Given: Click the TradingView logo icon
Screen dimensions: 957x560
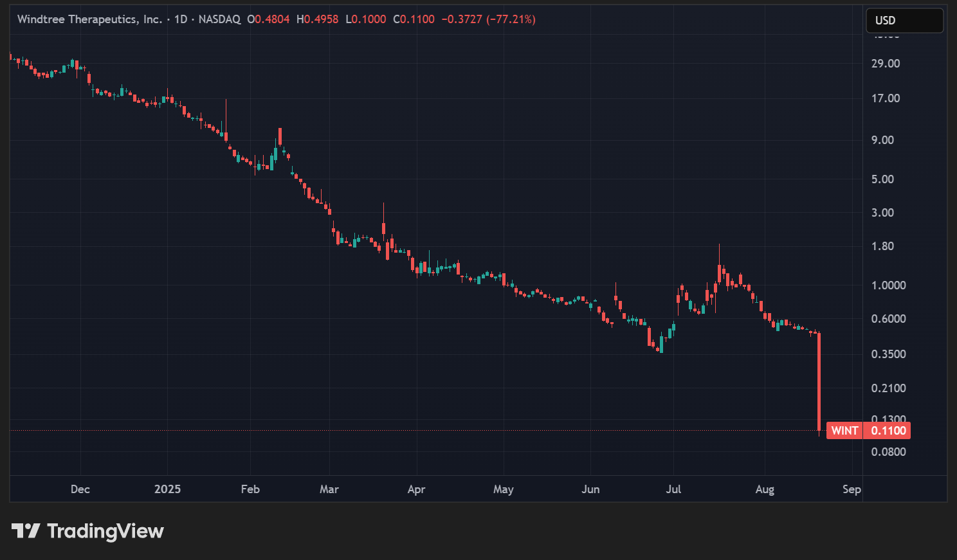Looking at the screenshot, I should [x=26, y=531].
